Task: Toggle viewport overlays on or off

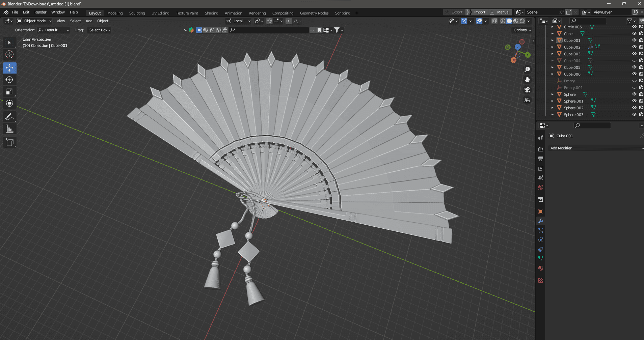Action: (479, 21)
